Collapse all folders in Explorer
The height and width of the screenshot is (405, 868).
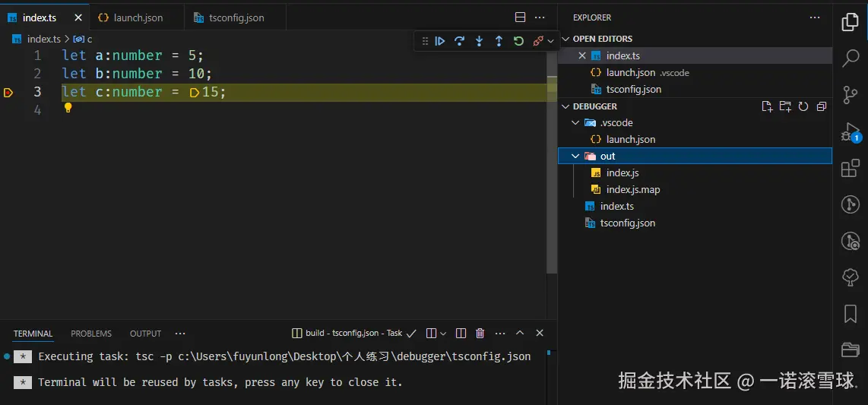click(x=822, y=106)
